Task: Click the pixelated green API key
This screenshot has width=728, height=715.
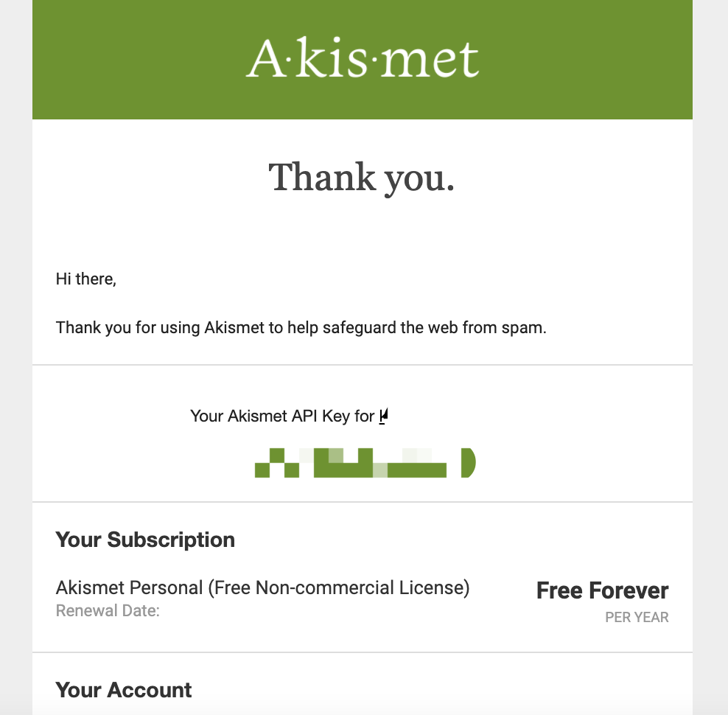Action: click(x=351, y=463)
